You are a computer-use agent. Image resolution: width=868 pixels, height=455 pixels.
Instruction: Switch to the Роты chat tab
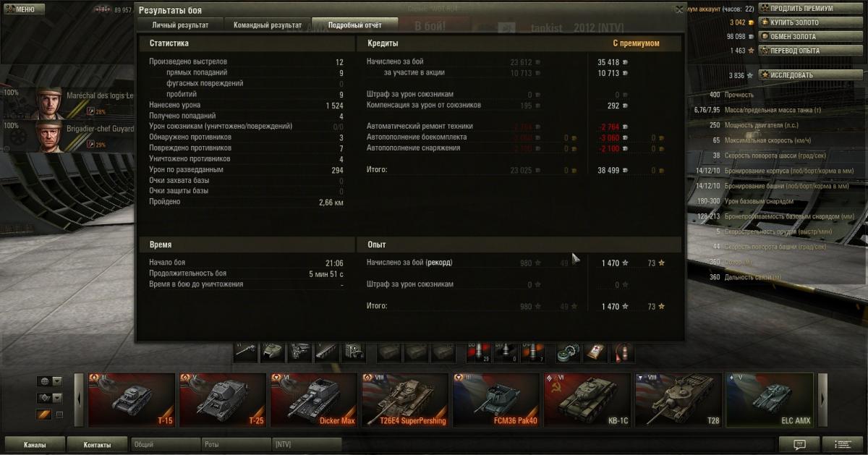(x=237, y=444)
